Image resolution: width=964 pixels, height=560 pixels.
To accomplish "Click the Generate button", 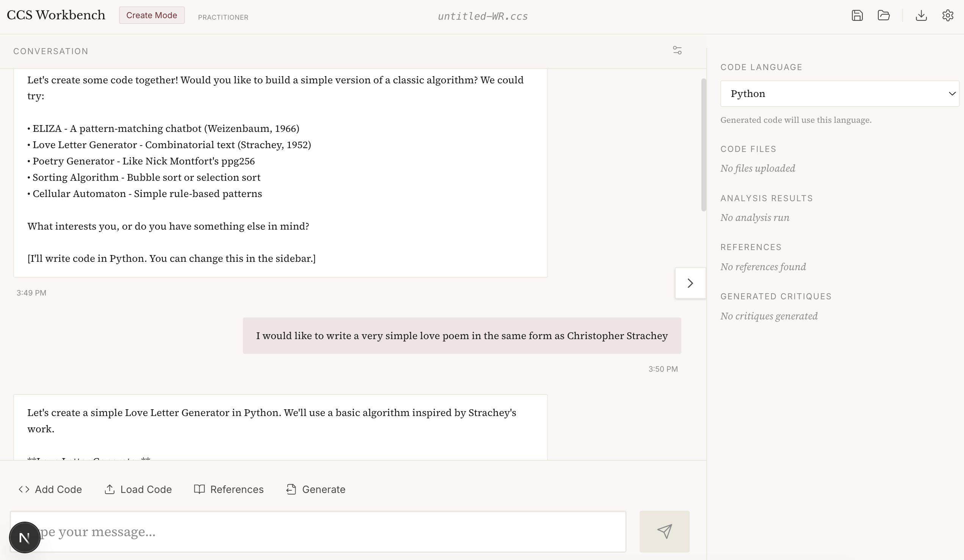I will coord(316,489).
